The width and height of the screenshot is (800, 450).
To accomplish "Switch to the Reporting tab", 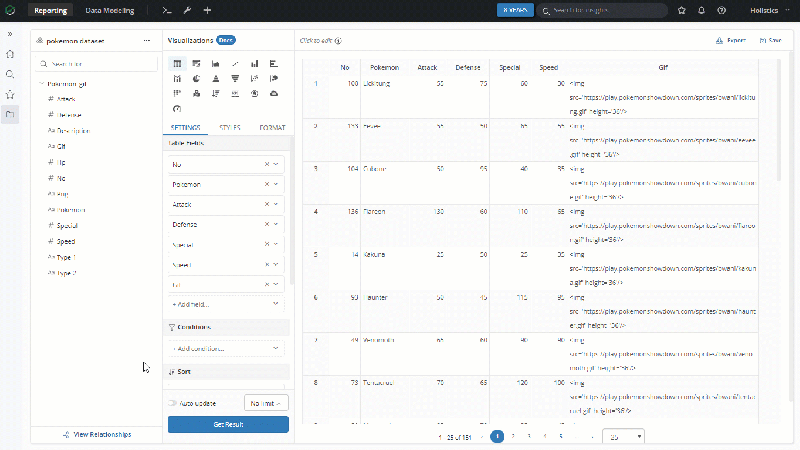I will point(51,10).
